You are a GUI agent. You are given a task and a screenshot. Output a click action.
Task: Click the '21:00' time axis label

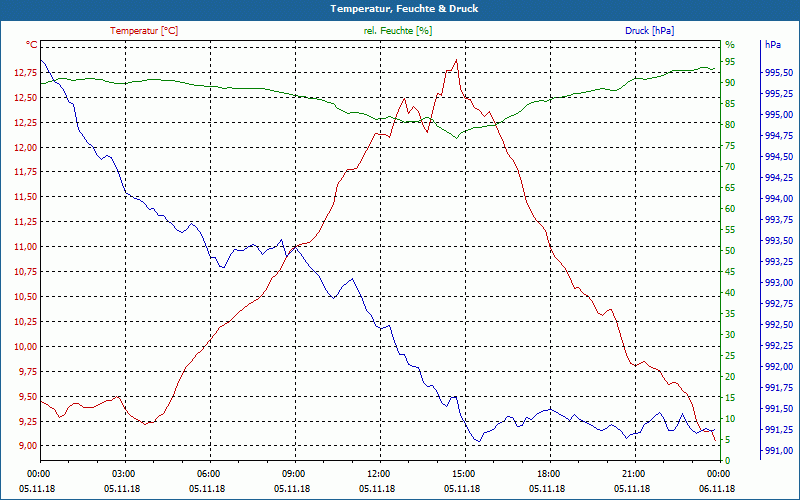pos(635,473)
